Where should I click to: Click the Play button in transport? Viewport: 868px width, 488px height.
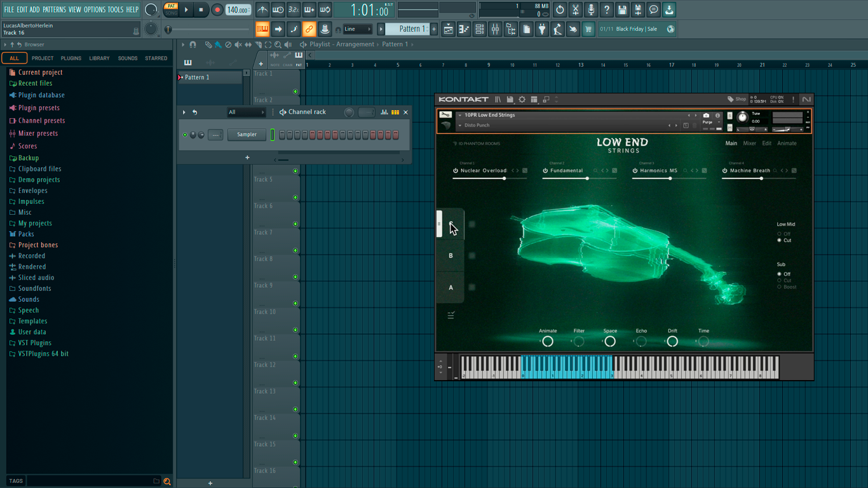click(x=186, y=10)
